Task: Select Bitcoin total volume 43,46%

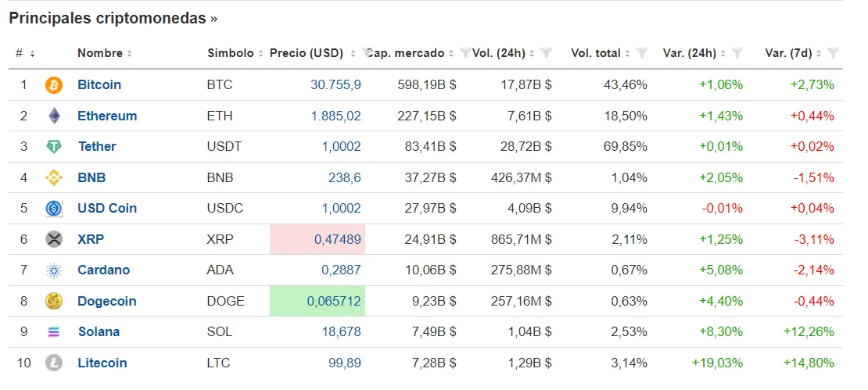Action: [x=625, y=85]
